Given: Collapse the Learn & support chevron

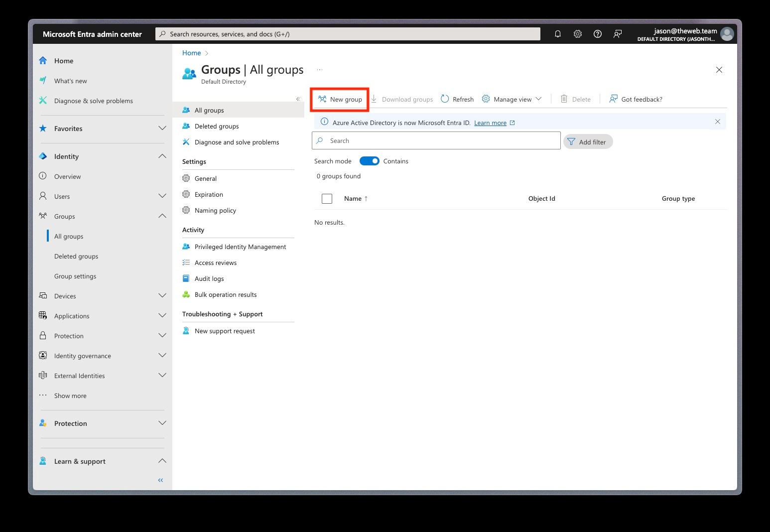Looking at the screenshot, I should click(162, 461).
